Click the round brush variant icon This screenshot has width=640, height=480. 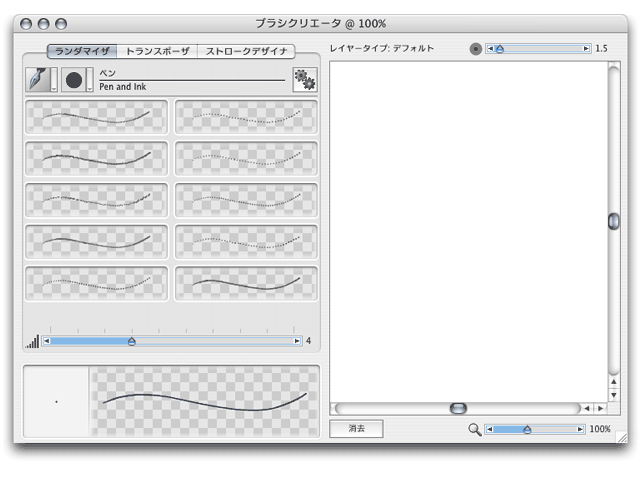[x=74, y=80]
